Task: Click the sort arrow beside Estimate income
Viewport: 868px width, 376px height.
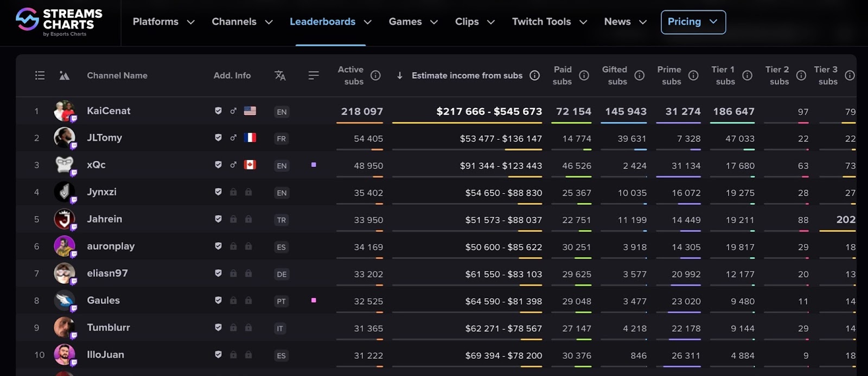Action: 400,75
